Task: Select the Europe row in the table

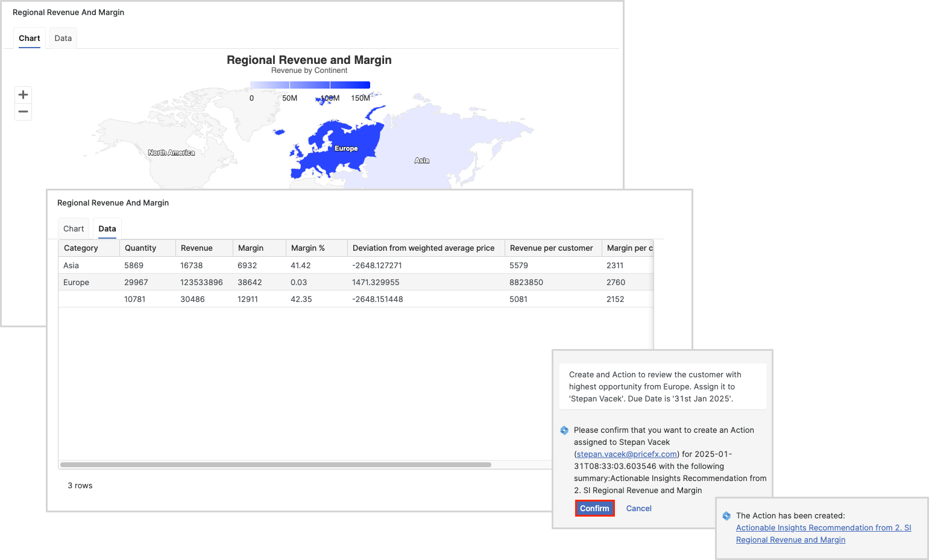Action: [x=77, y=282]
